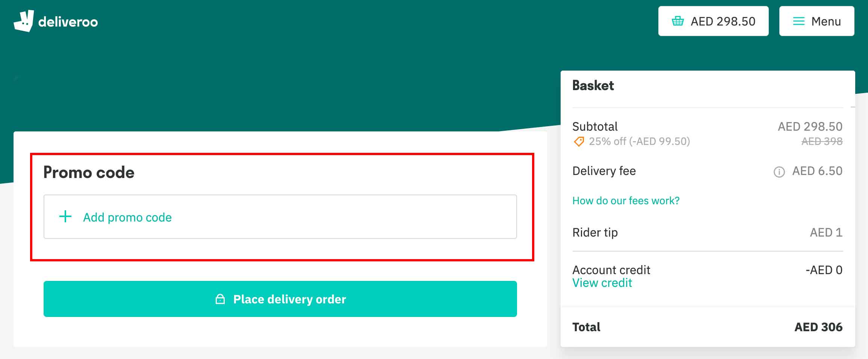Open the How do our fees work link
Viewport: 868px width, 359px height.
625,201
